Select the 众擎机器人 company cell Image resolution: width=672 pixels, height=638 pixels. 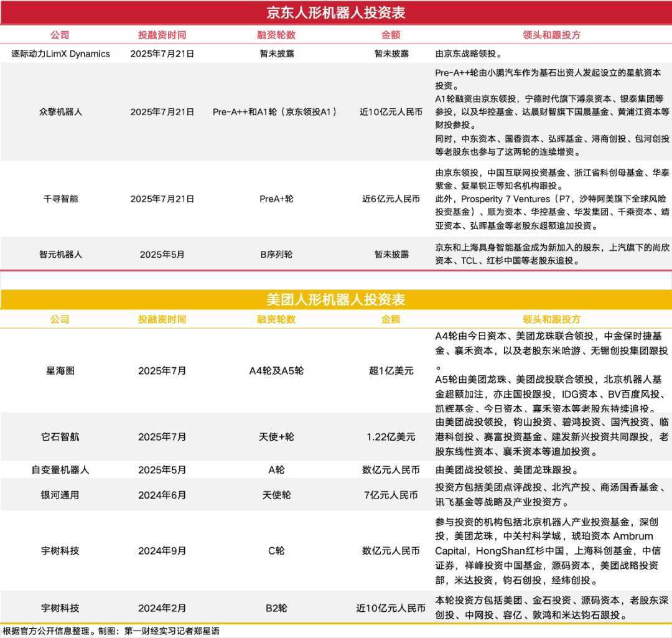(60, 112)
